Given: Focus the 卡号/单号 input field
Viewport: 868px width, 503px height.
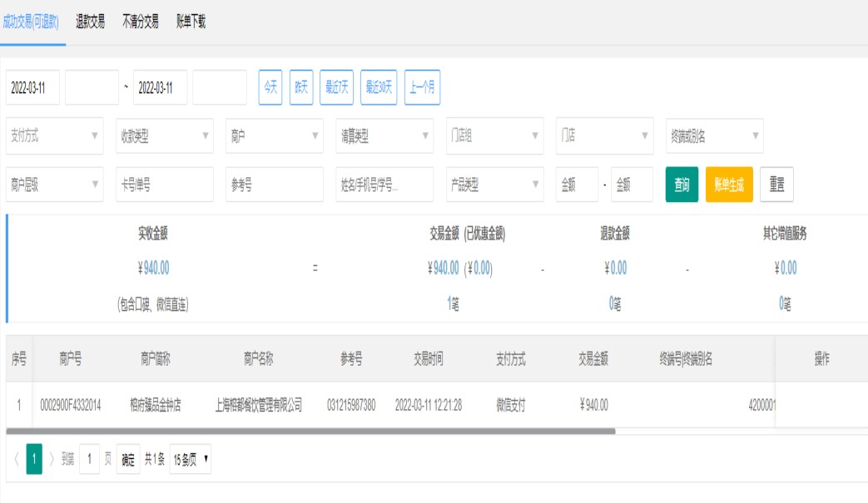Looking at the screenshot, I should (165, 185).
